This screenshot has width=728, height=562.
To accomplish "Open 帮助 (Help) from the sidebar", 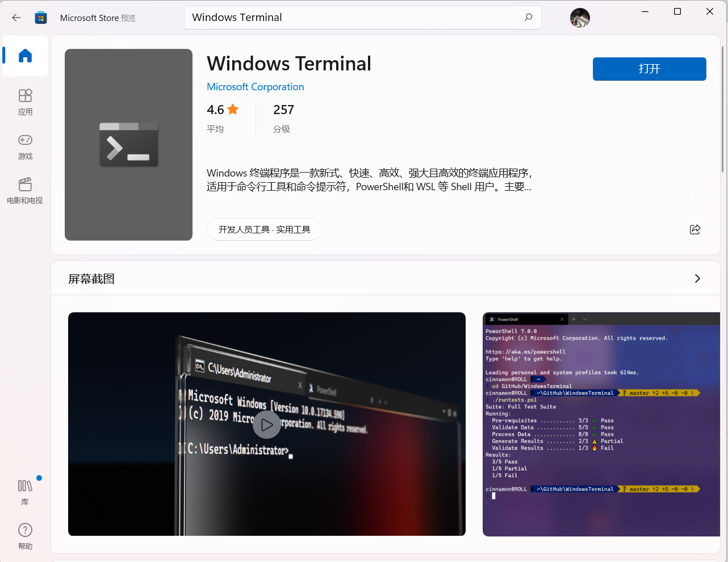I will 25,536.
